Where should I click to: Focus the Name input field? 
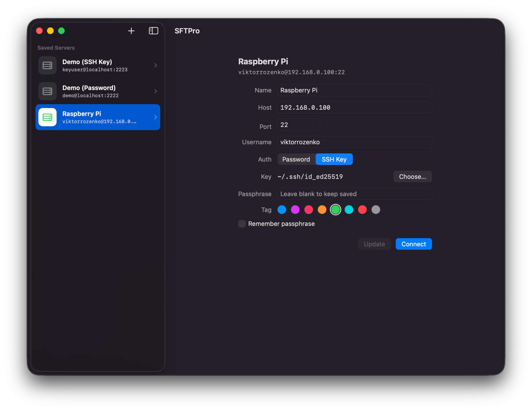355,90
